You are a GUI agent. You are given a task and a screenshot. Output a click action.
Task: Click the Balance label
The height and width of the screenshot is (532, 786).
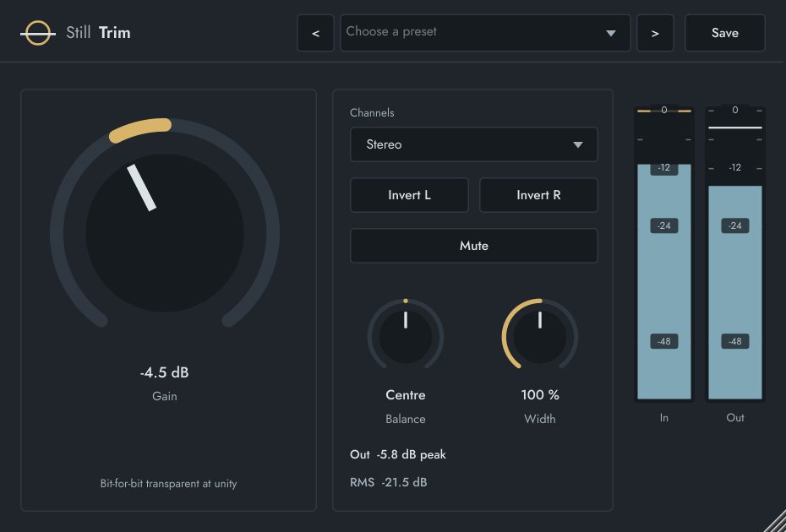pos(406,419)
